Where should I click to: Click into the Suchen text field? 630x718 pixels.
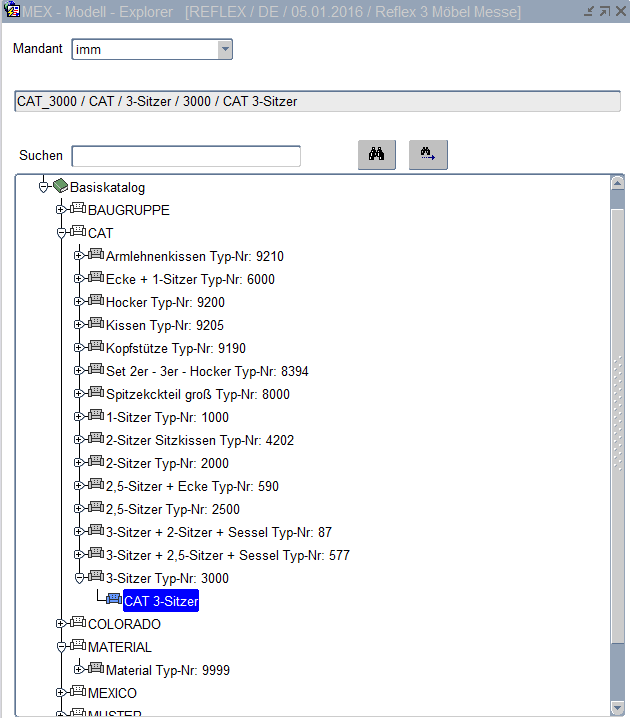[186, 156]
